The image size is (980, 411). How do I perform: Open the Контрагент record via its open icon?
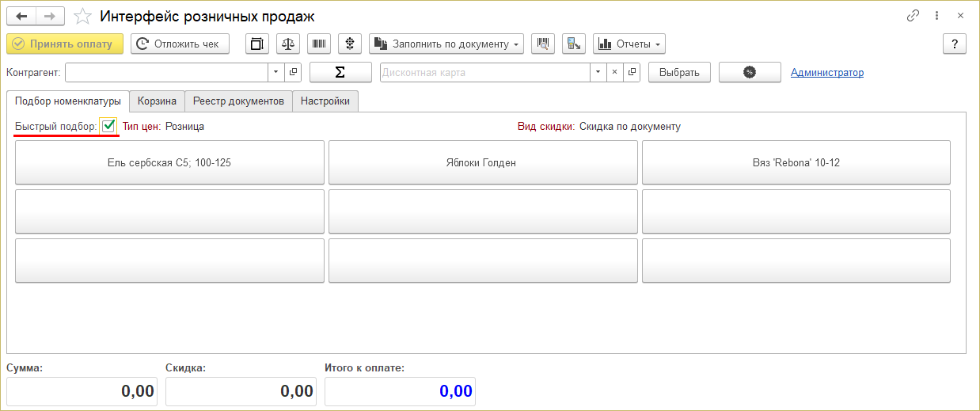point(293,72)
